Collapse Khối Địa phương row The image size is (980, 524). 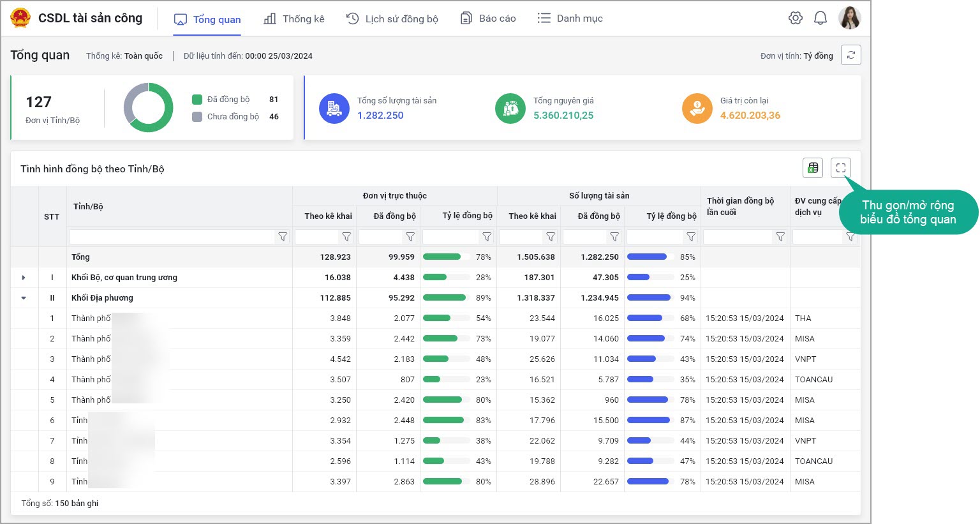click(24, 298)
